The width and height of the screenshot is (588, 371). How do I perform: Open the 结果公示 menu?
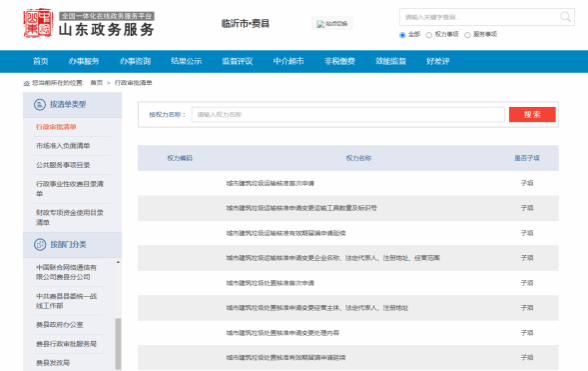point(186,61)
